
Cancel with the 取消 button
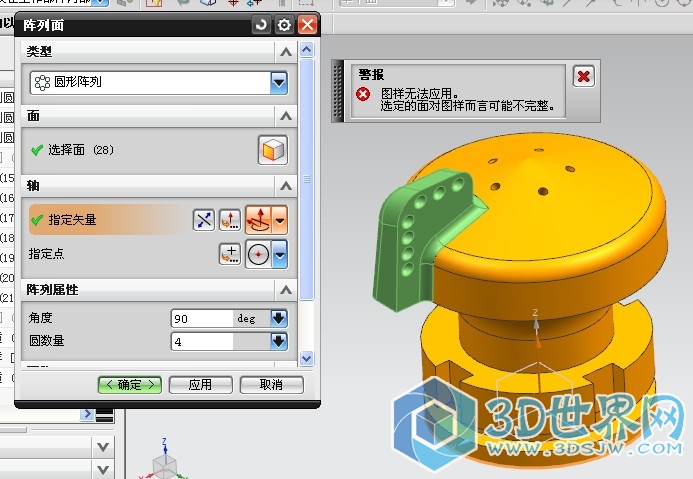pyautogui.click(x=271, y=384)
